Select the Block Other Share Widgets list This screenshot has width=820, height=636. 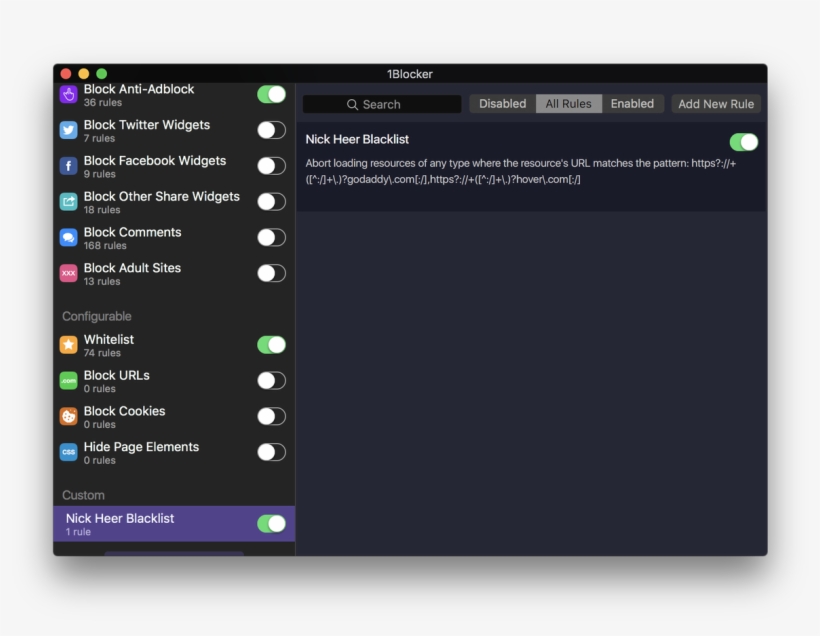click(x=174, y=201)
